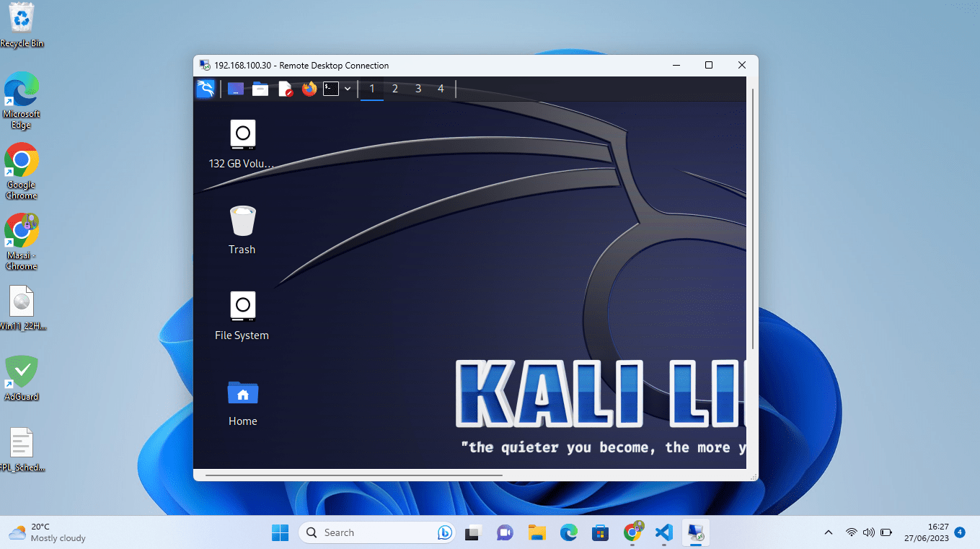Switch to Kali workspace 3

click(x=418, y=89)
